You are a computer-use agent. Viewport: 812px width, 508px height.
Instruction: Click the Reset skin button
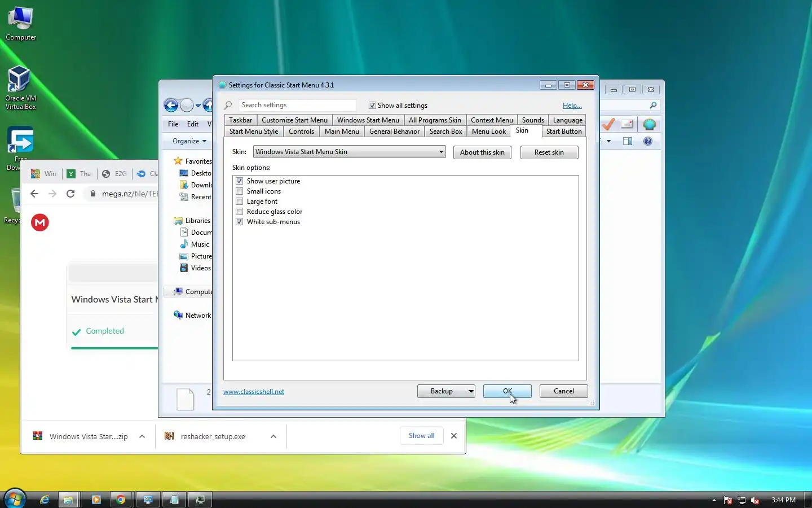[x=549, y=152]
